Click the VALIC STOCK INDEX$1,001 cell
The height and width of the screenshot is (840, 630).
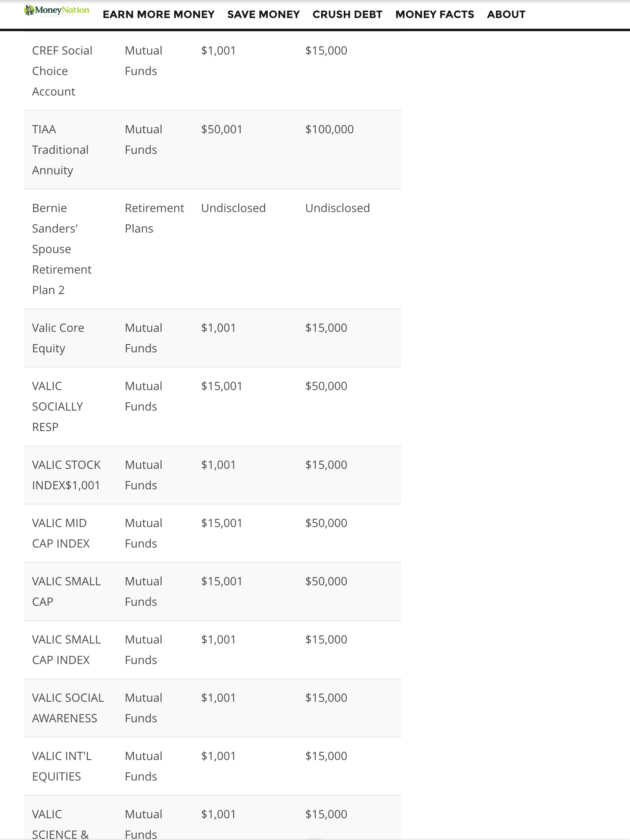click(x=66, y=475)
